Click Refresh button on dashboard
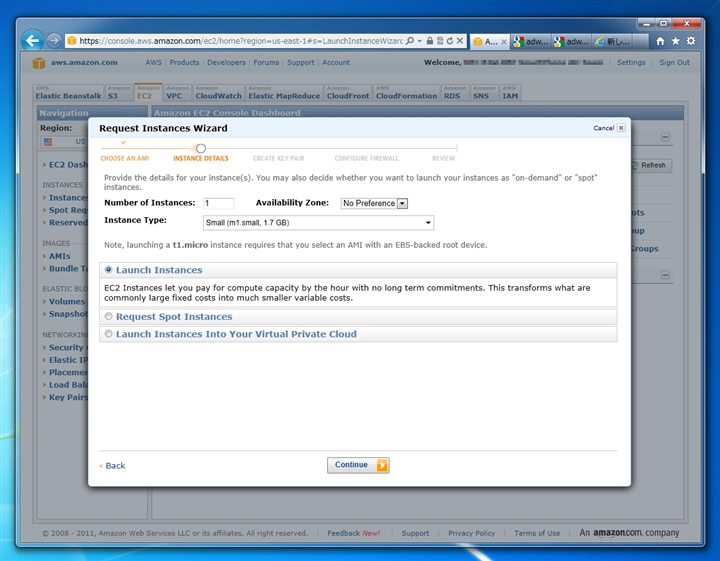Image resolution: width=720 pixels, height=561 pixels. [x=651, y=165]
